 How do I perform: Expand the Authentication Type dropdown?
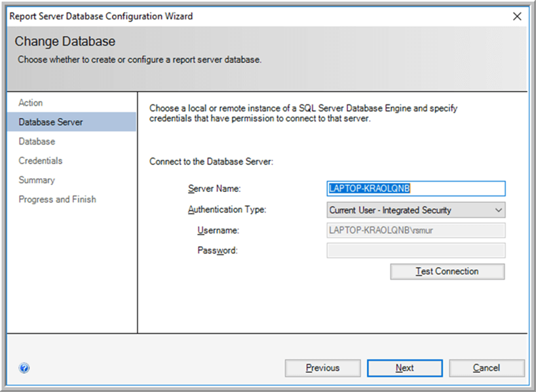(x=416, y=210)
